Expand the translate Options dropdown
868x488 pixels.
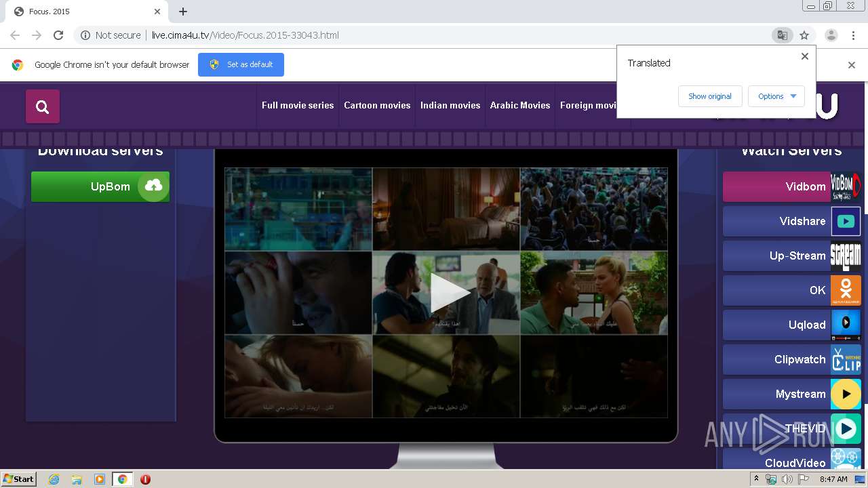776,96
